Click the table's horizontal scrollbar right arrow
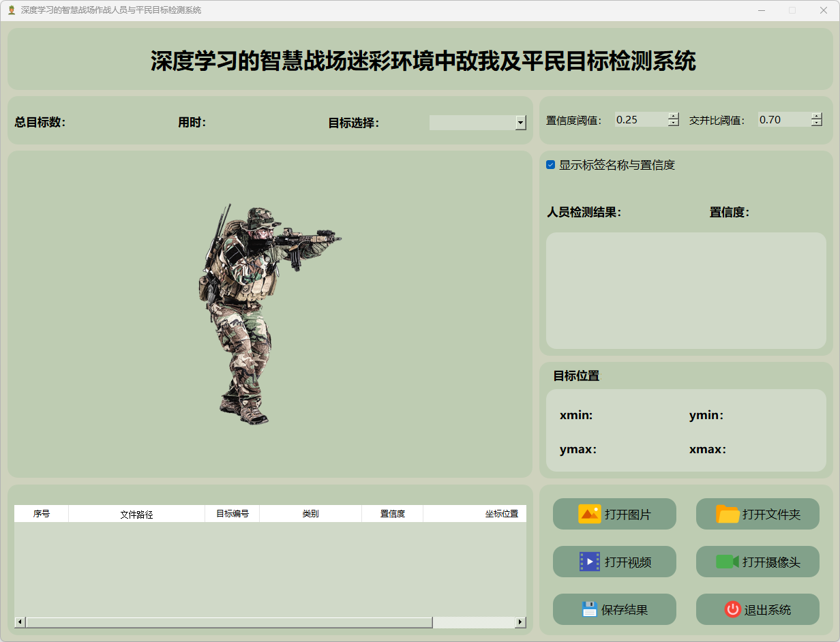 click(x=521, y=622)
